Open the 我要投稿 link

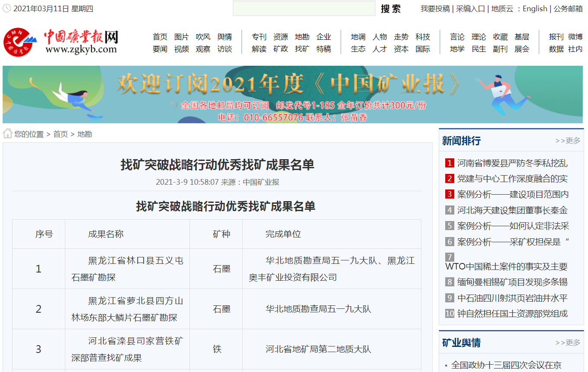[435, 9]
